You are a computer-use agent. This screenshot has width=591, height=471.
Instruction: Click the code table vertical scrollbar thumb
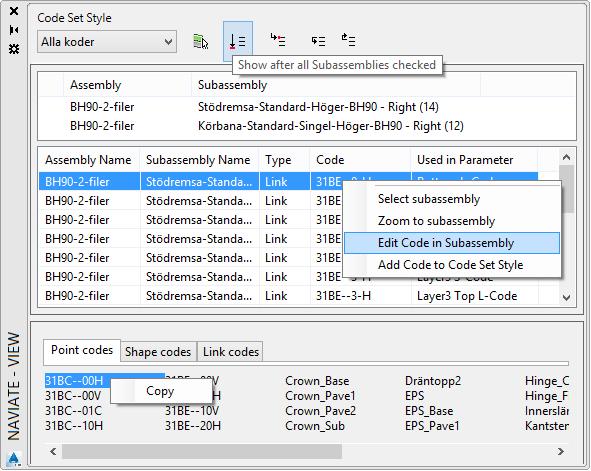(567, 189)
